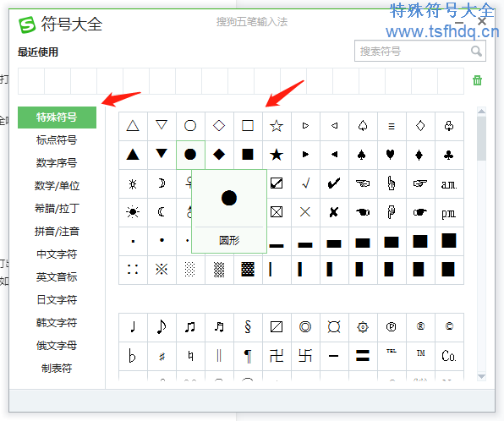Choose the copyright © symbol
Viewport: 504px width, 421px height.
click(x=449, y=326)
